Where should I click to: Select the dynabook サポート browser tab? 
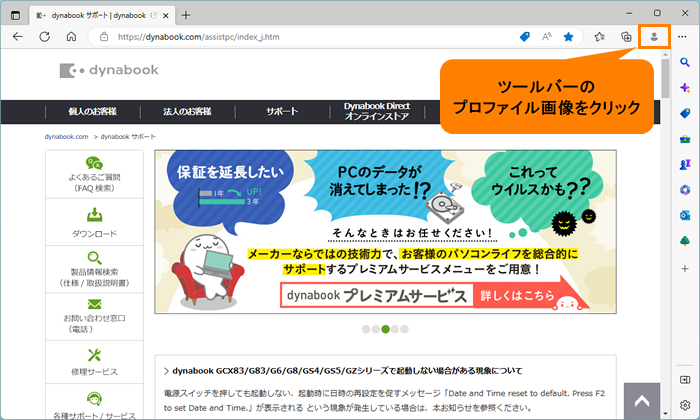[x=103, y=16]
